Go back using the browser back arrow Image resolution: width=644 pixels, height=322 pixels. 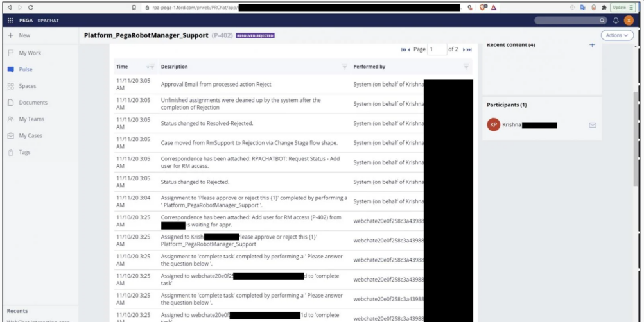[x=10, y=8]
